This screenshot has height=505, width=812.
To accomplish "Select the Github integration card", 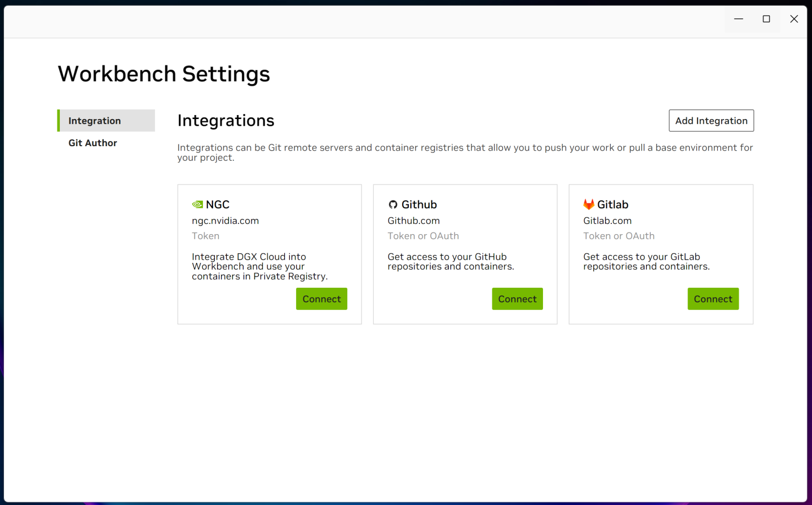I will click(x=465, y=254).
